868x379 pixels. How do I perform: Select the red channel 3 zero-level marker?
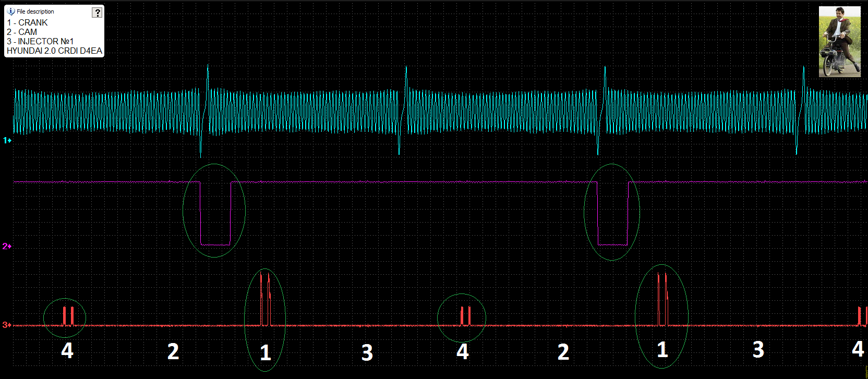7,325
